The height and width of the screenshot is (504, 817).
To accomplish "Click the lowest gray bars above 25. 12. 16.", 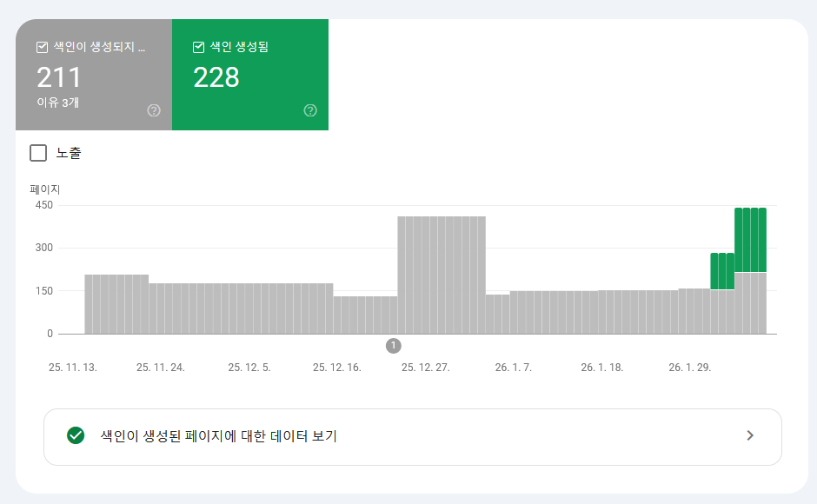I will pos(365,315).
